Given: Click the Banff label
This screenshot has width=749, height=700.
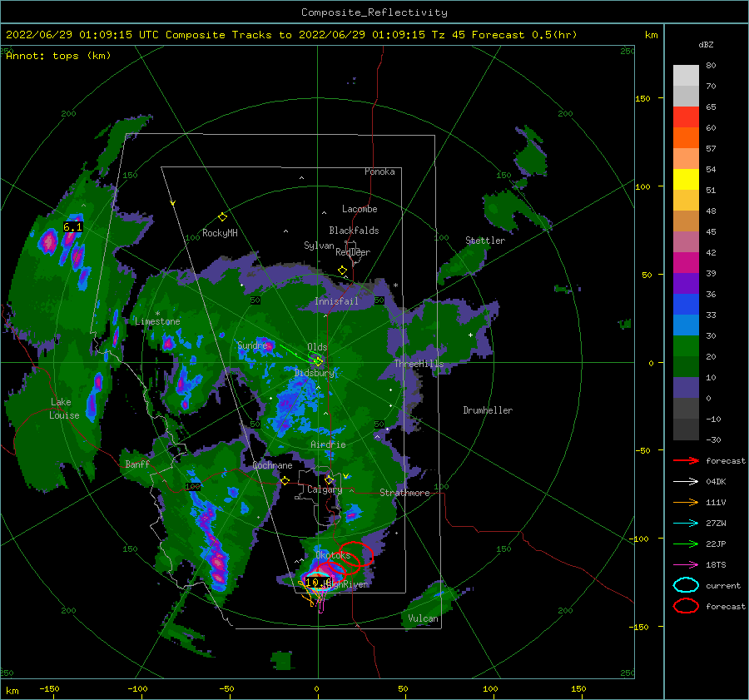Looking at the screenshot, I should point(137,464).
